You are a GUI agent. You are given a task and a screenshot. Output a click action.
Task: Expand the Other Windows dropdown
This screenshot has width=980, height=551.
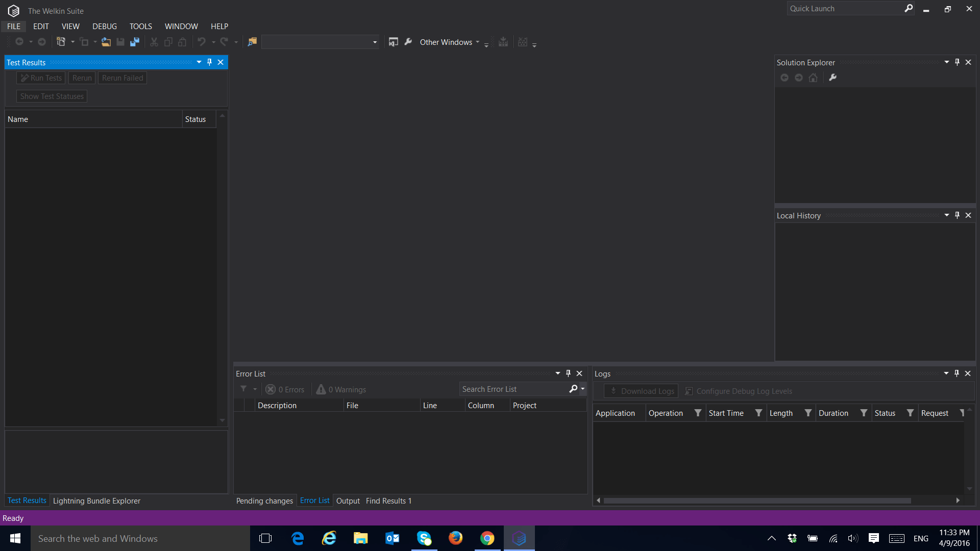[449, 42]
